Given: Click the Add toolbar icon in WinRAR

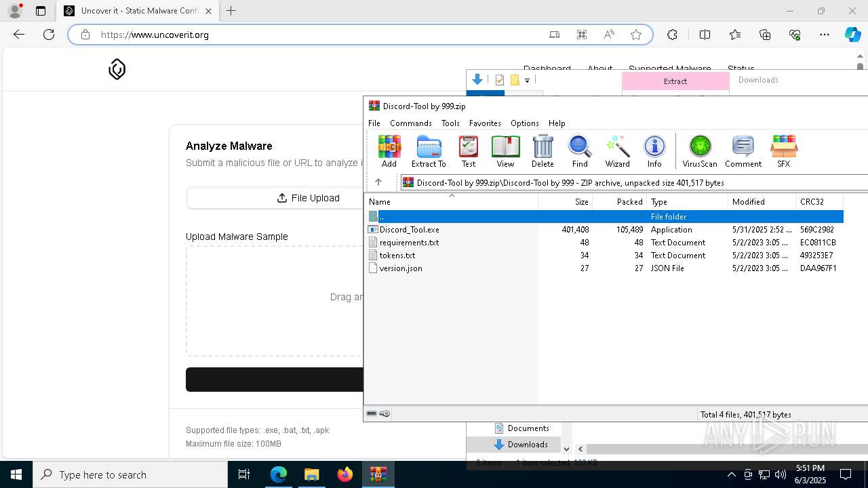Looking at the screenshot, I should pyautogui.click(x=389, y=150).
